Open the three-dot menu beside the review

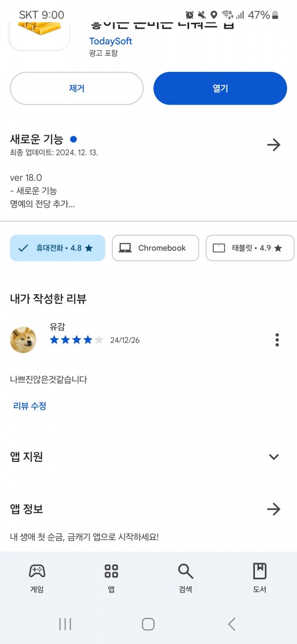[x=277, y=340]
